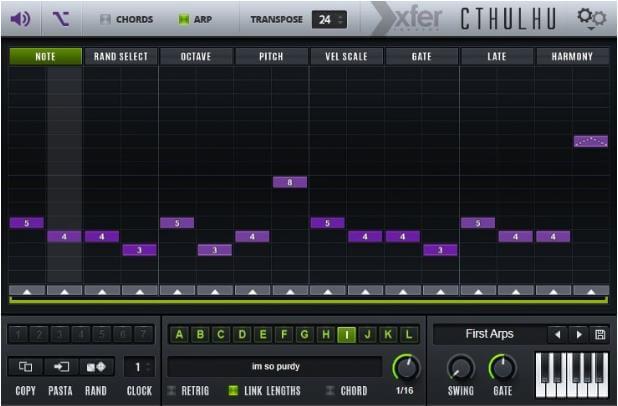Click the Xfer Records logo

point(409,19)
